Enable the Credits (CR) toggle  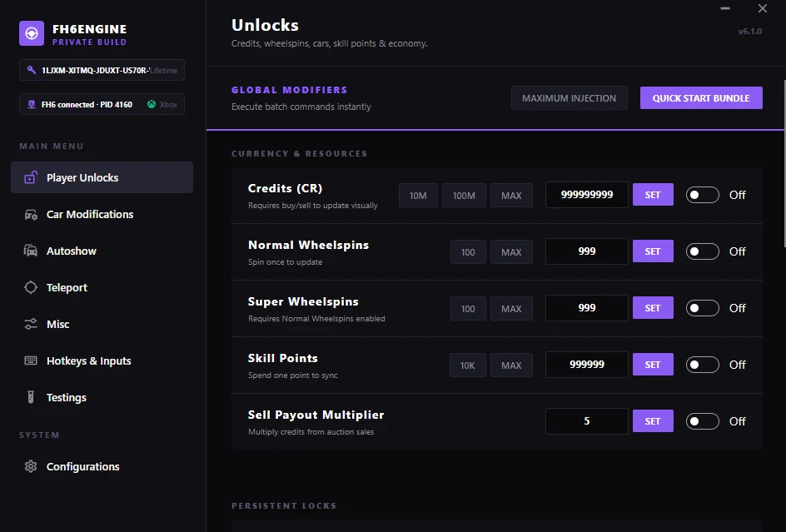tap(702, 195)
